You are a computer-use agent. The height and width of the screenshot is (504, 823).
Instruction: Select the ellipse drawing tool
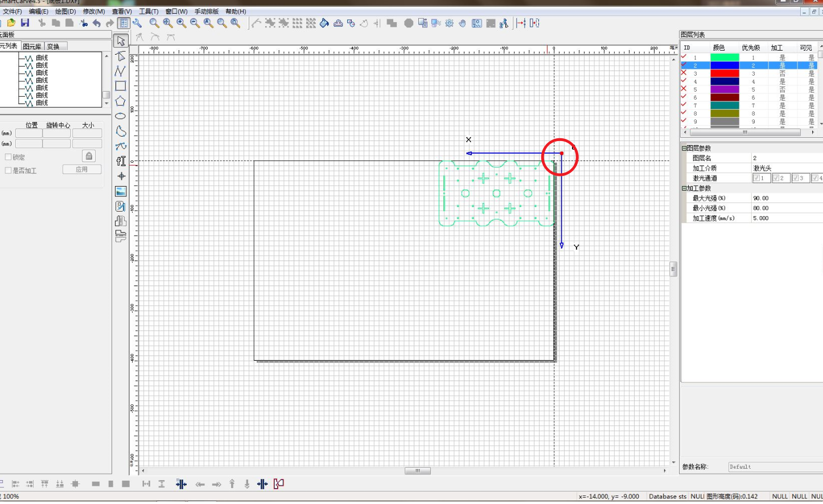click(x=121, y=116)
